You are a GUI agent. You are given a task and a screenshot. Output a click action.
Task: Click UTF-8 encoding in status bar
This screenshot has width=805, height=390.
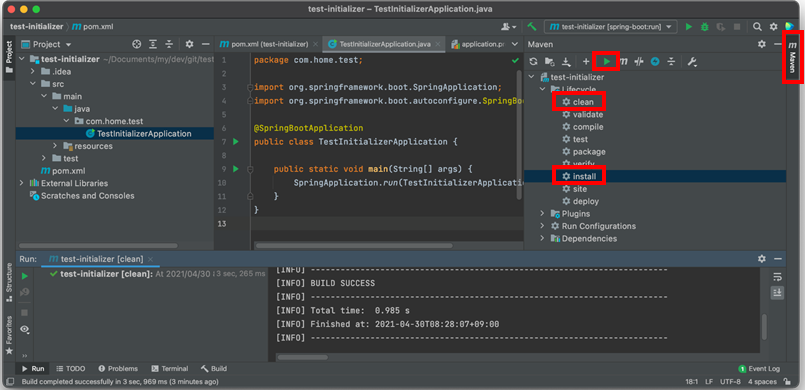731,382
